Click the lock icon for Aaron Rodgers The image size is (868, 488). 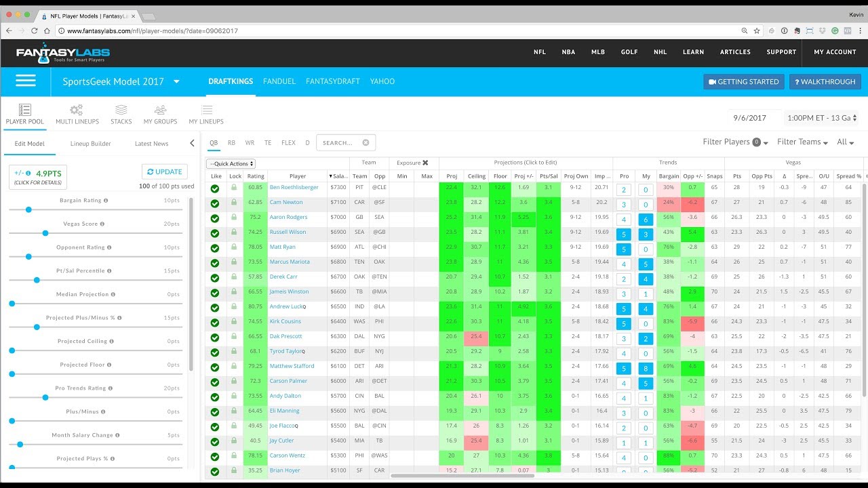click(x=235, y=218)
